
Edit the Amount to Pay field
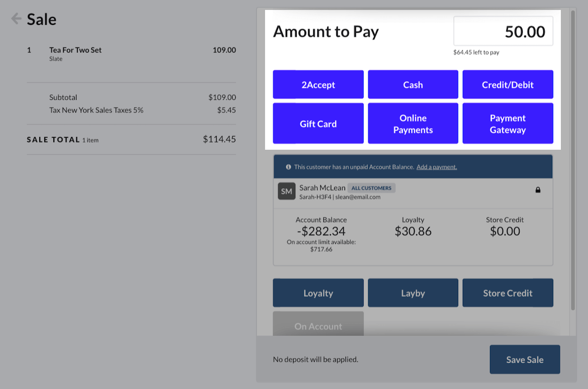(503, 31)
